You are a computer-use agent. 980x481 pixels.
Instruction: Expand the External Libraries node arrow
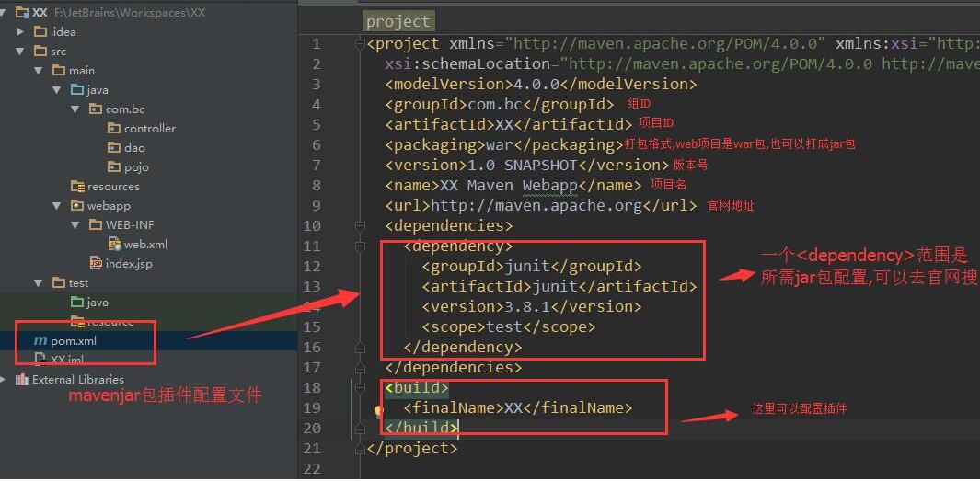point(4,380)
